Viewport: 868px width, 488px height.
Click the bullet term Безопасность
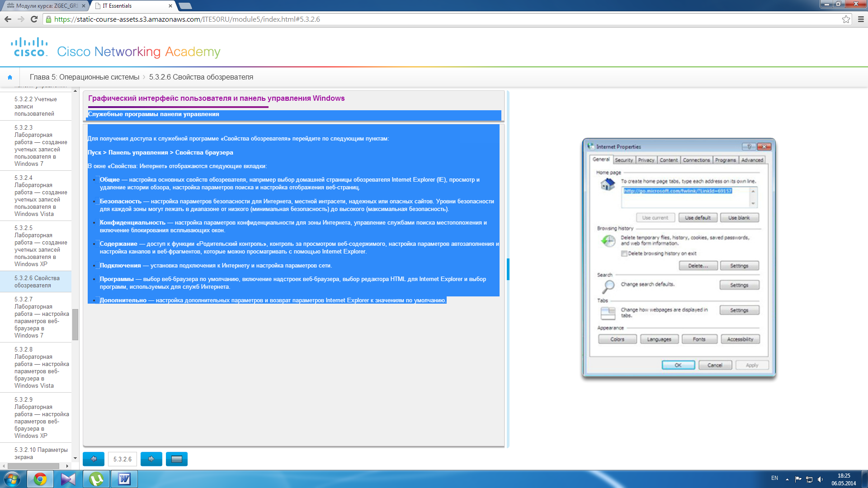pyautogui.click(x=121, y=202)
